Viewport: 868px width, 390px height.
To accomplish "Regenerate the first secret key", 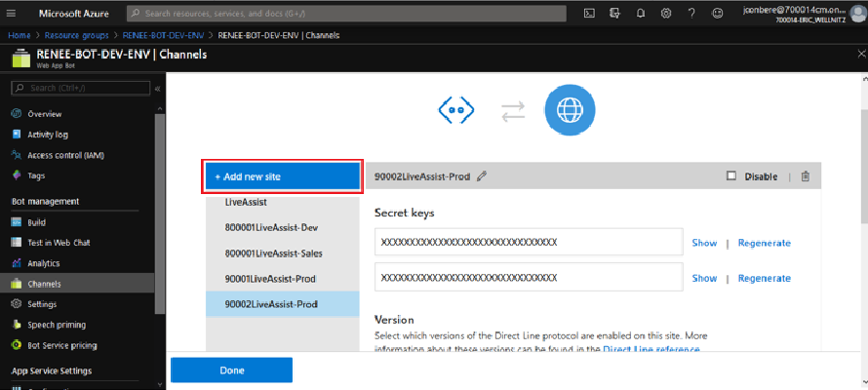I will point(764,243).
